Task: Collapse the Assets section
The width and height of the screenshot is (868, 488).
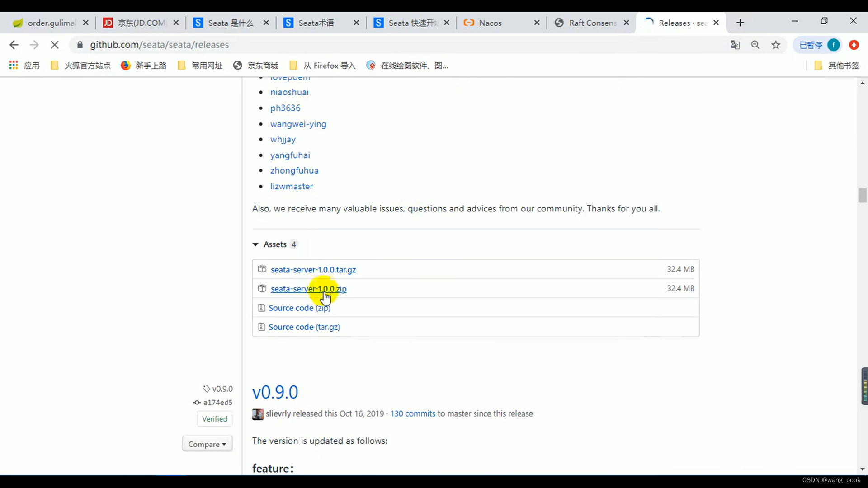Action: (x=275, y=244)
